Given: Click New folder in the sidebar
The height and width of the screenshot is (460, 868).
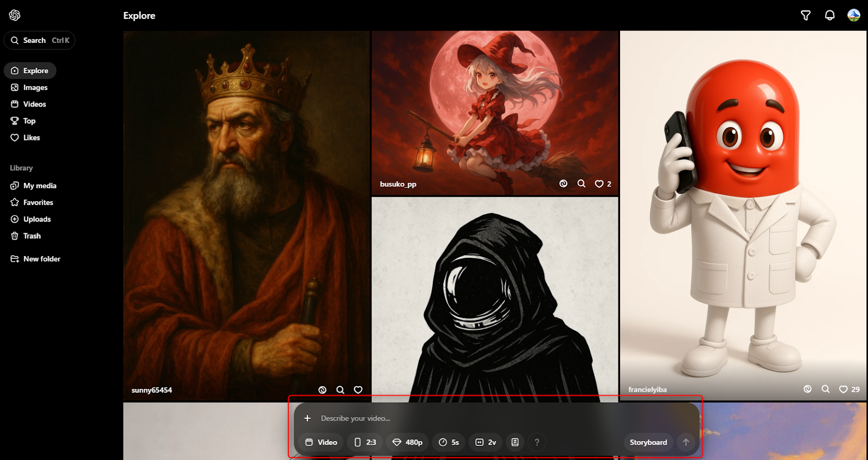Looking at the screenshot, I should point(41,259).
